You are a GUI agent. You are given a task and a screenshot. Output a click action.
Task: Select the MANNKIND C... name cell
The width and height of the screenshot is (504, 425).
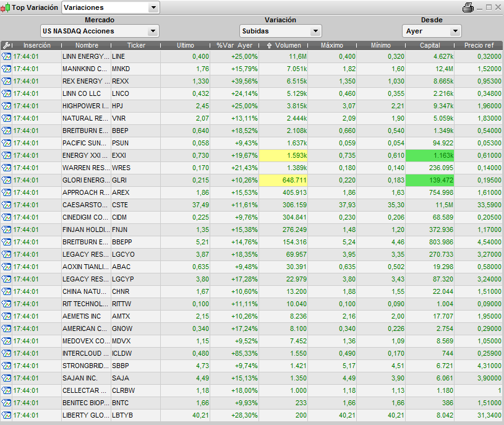(86, 69)
